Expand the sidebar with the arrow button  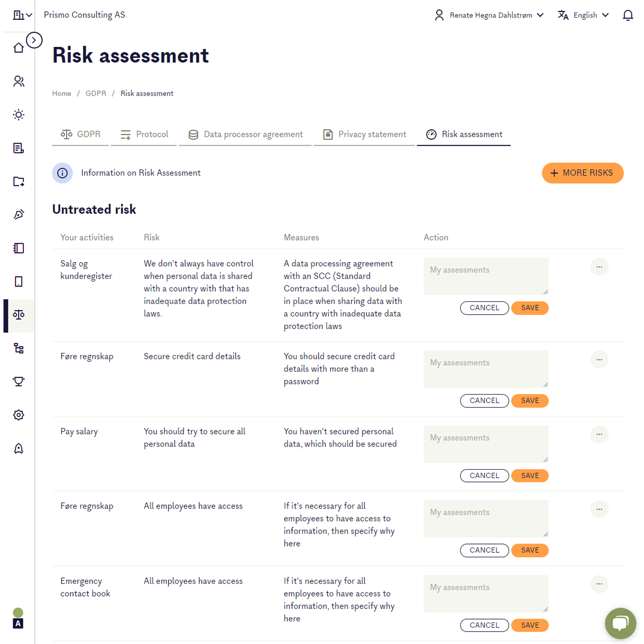pos(34,40)
